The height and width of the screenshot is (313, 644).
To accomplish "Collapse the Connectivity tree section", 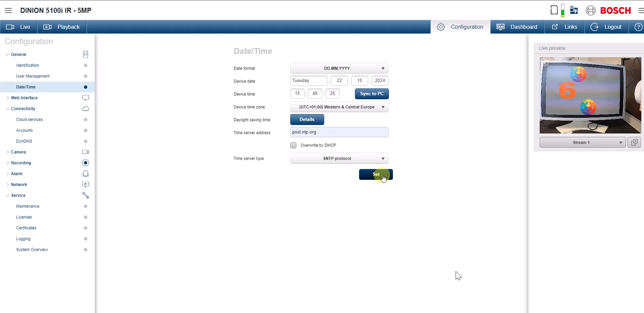I will coord(8,109).
